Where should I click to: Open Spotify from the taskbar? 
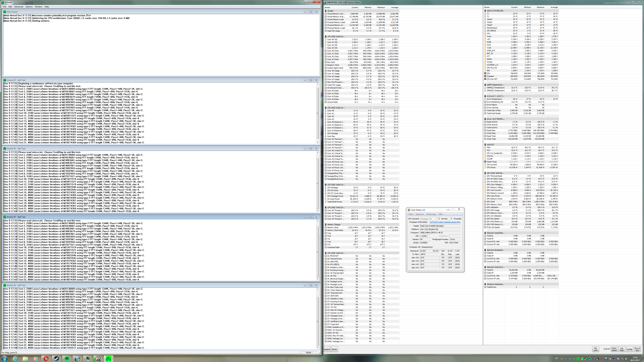click(x=67, y=359)
